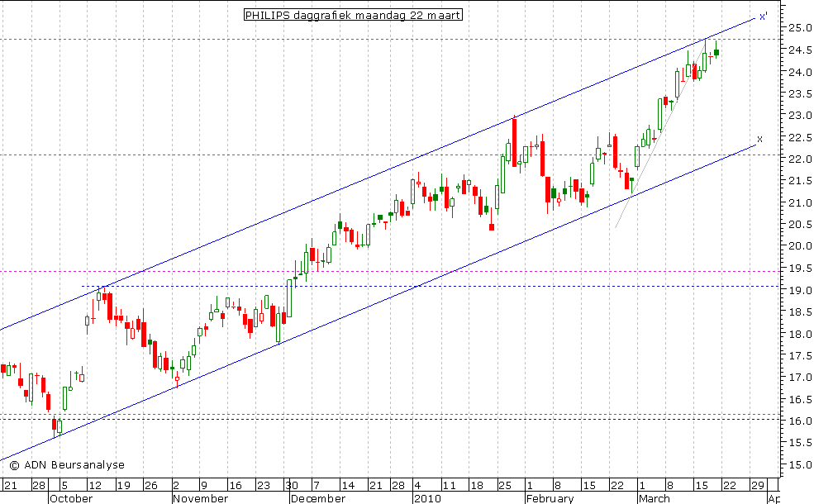Image resolution: width=814 pixels, height=504 pixels.
Task: Select the 24.5 price axis label
Action: 800,50
